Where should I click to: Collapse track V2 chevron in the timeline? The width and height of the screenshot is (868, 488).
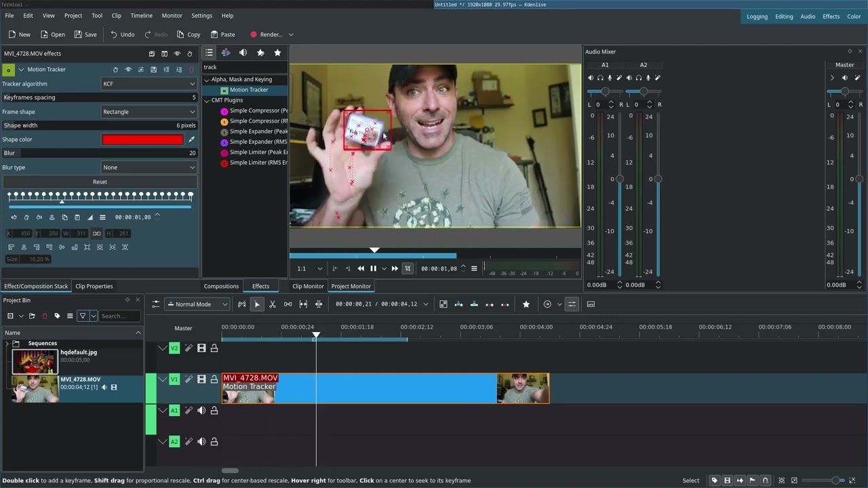click(x=162, y=348)
